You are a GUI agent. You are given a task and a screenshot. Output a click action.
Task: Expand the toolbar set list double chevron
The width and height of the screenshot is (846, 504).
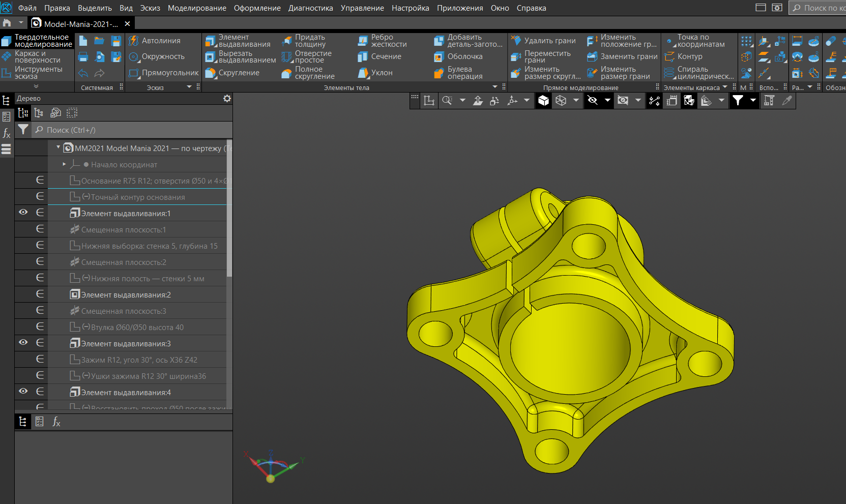click(36, 86)
